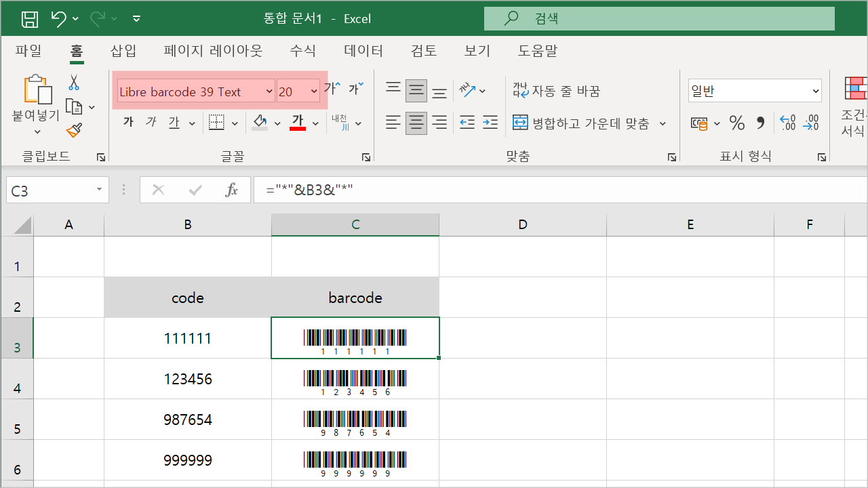Toggle bold formatting
This screenshot has height=488, width=868.
pyautogui.click(x=128, y=123)
